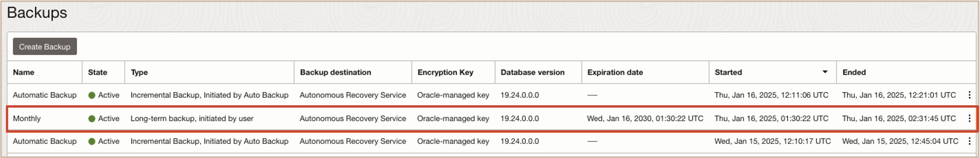The width and height of the screenshot is (980, 158).
Task: Select the Monthly backup name
Action: (27, 118)
